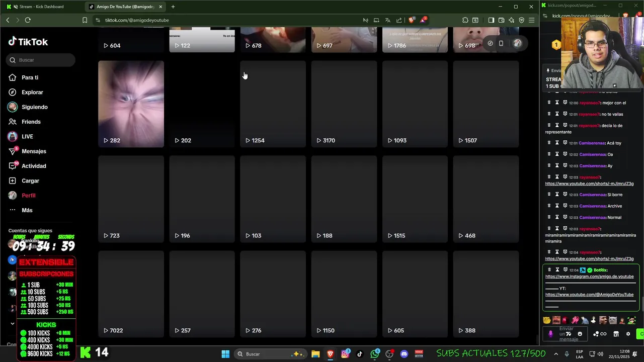Open the video with 7022 views
Screen dimensions: 644x362
coord(131,294)
